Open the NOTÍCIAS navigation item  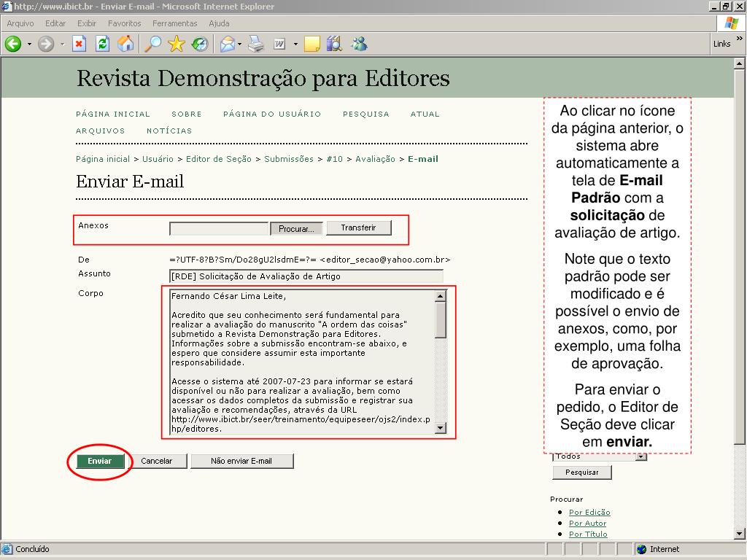point(169,131)
